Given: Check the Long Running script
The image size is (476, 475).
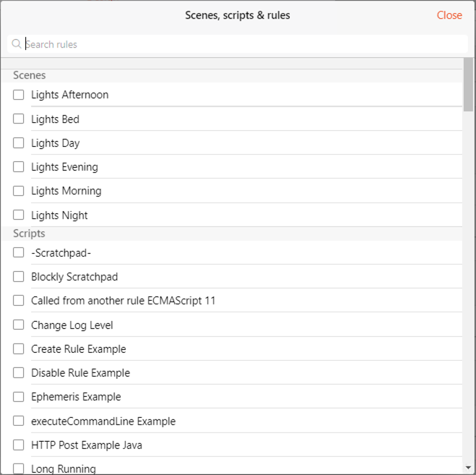Looking at the screenshot, I should pos(19,469).
